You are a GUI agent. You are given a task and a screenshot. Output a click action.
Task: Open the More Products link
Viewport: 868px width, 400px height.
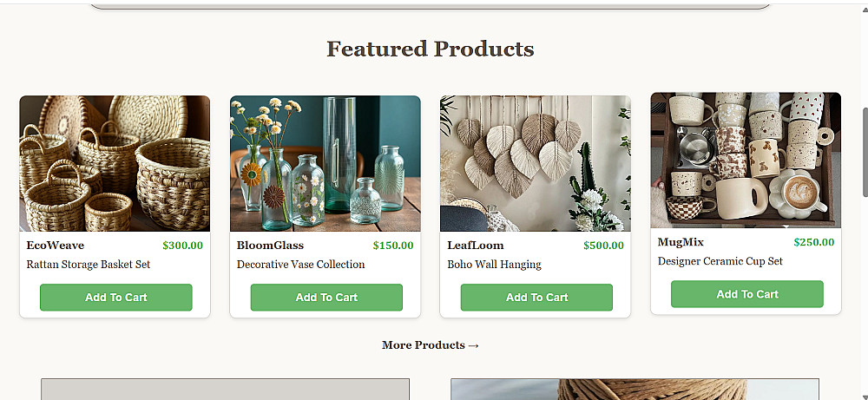point(431,345)
